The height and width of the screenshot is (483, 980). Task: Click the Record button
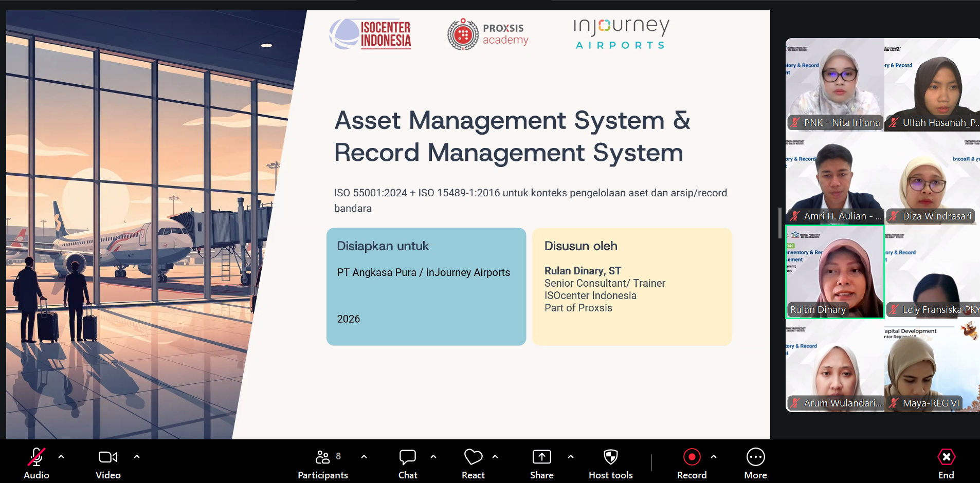pyautogui.click(x=692, y=464)
